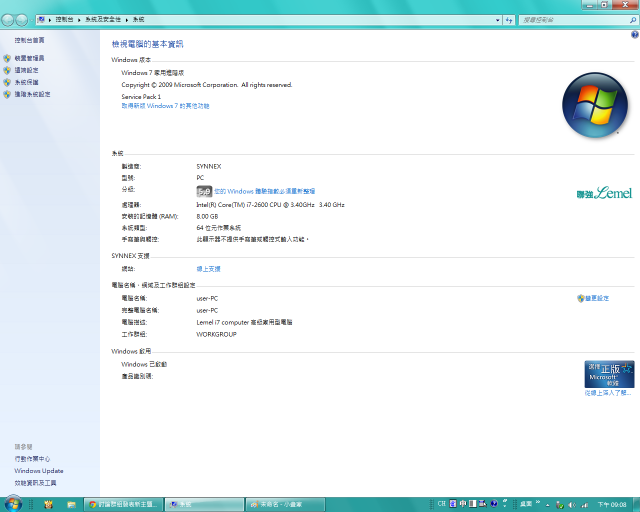Click the magnifier icon in search box

click(x=633, y=20)
